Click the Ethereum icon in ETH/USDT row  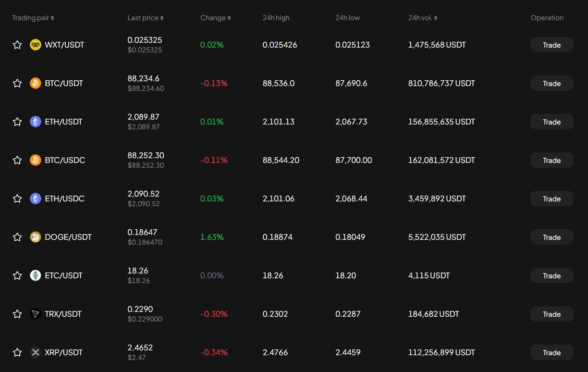coord(36,122)
